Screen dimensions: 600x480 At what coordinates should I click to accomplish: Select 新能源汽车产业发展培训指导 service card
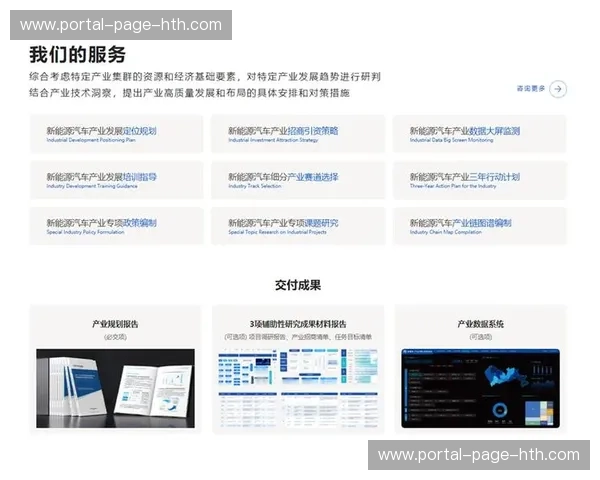116,180
